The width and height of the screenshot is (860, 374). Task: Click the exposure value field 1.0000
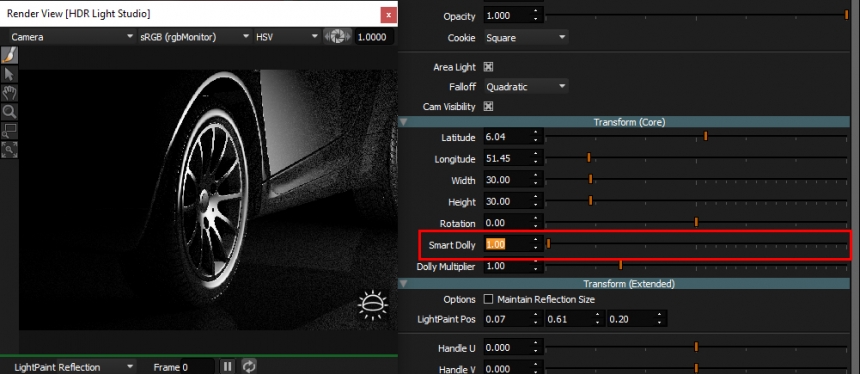pyautogui.click(x=374, y=37)
